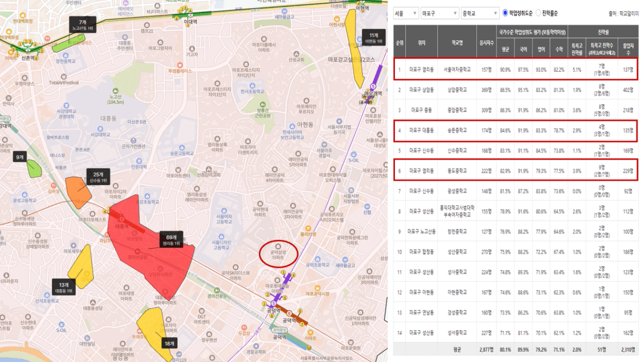Select the 진학률순 radio button
644x362 pixels.
tap(538, 13)
